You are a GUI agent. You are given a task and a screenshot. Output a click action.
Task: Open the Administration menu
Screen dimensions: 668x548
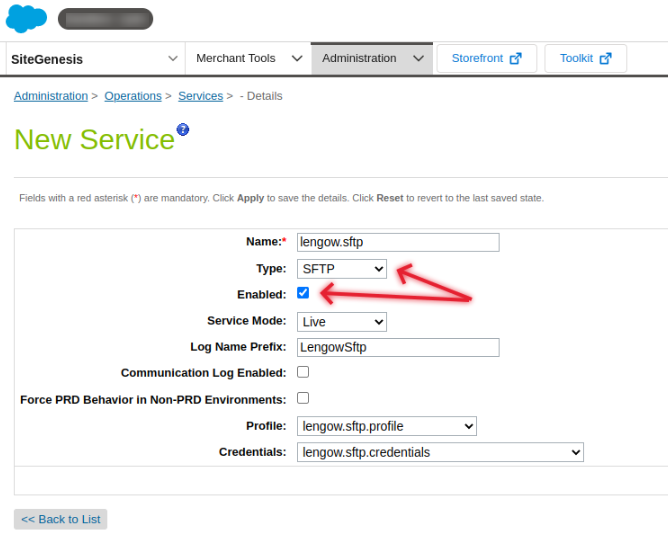371,59
